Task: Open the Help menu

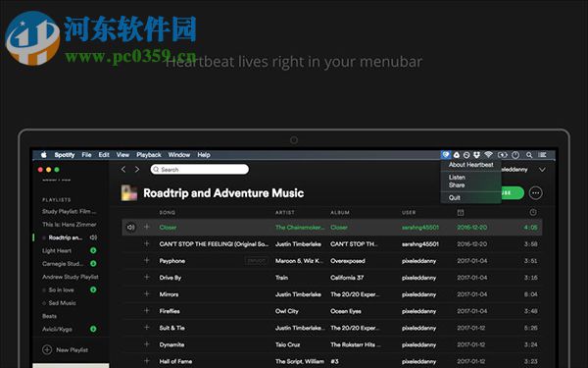Action: coord(204,155)
